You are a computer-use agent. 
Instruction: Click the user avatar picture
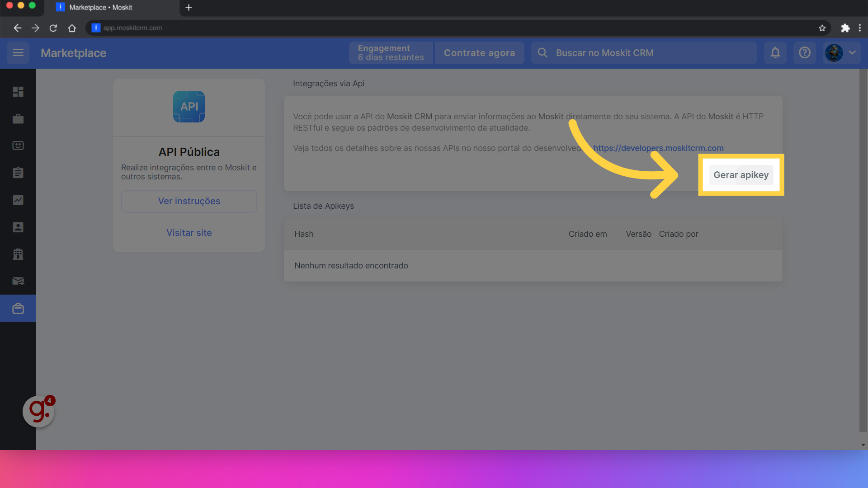pyautogui.click(x=834, y=53)
